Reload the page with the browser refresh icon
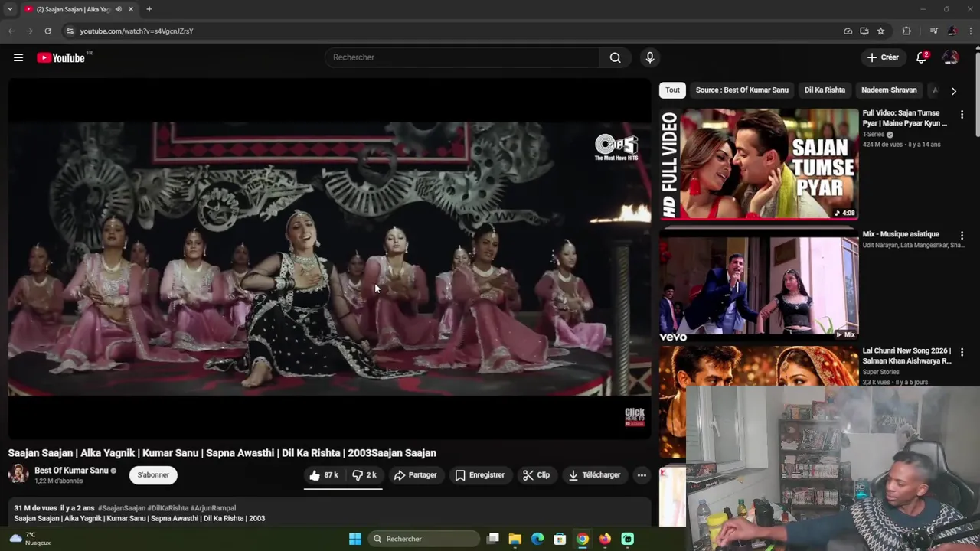 click(x=47, y=31)
